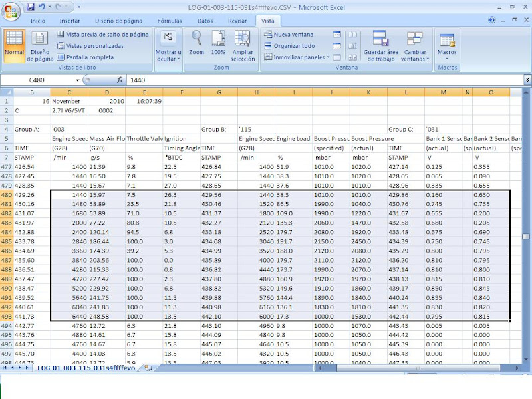Image resolution: width=532 pixels, height=399 pixels.
Task: Click the disabled Mostrar ventana icon
Action: 337,57
